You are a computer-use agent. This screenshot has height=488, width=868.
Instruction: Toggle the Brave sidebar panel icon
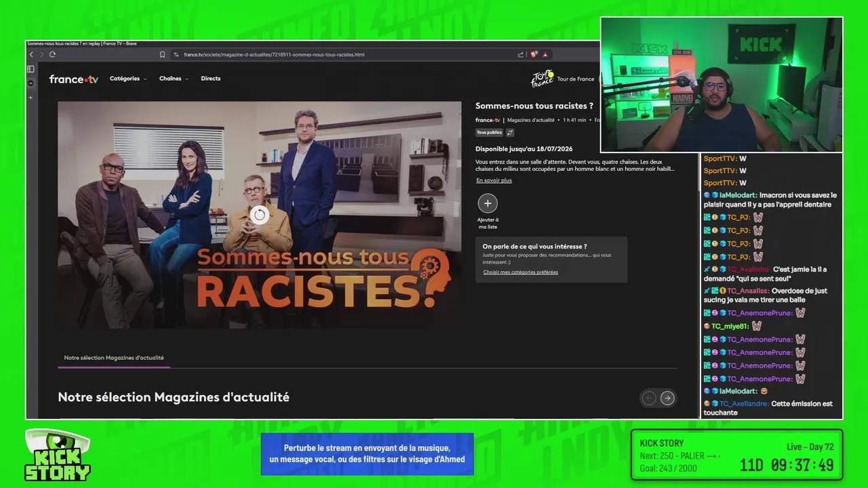click(31, 69)
